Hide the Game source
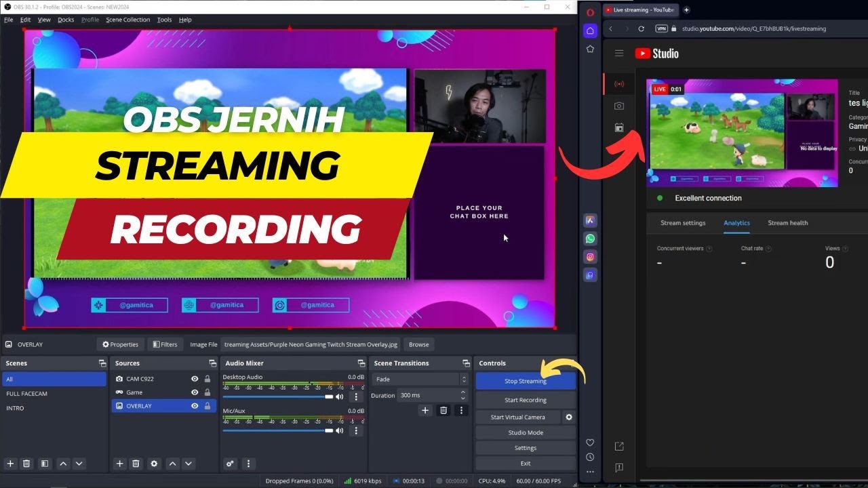868x488 pixels. 195,392
